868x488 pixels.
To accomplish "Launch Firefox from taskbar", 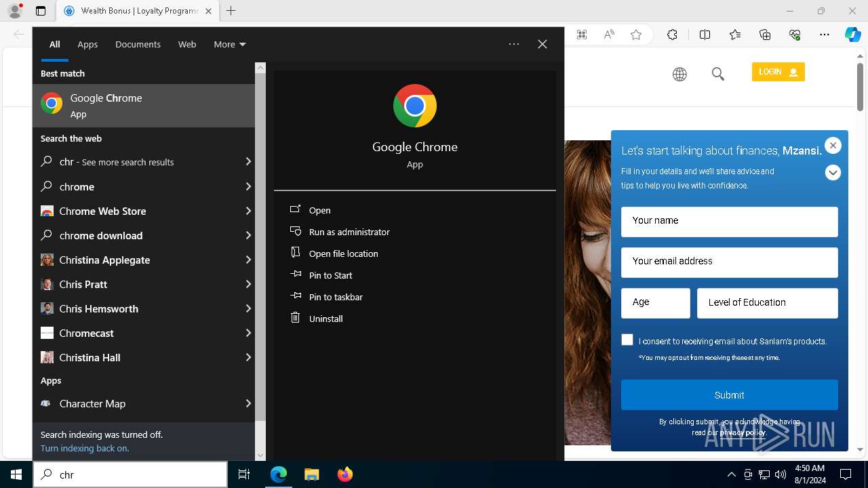I will pyautogui.click(x=344, y=474).
